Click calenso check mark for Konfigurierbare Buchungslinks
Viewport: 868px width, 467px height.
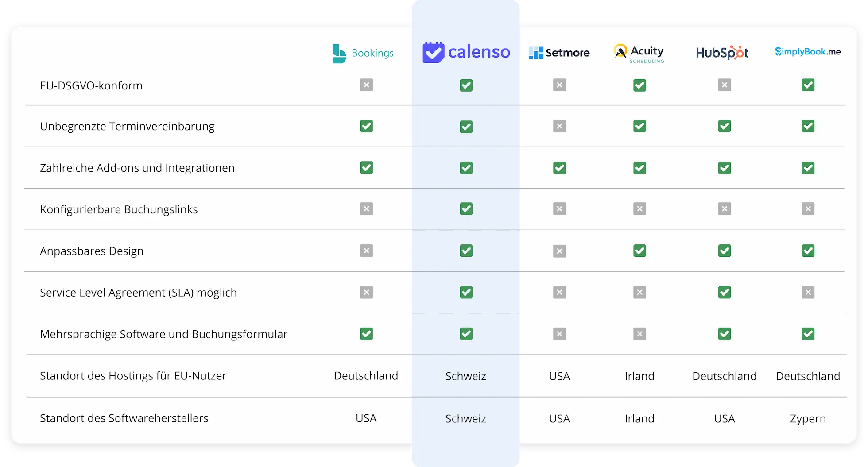point(466,208)
